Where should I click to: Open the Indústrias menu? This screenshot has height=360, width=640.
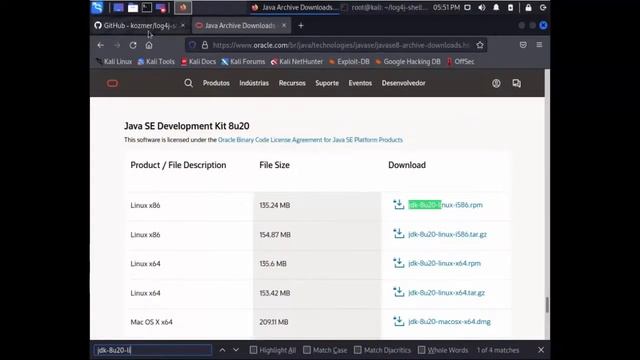tap(254, 83)
